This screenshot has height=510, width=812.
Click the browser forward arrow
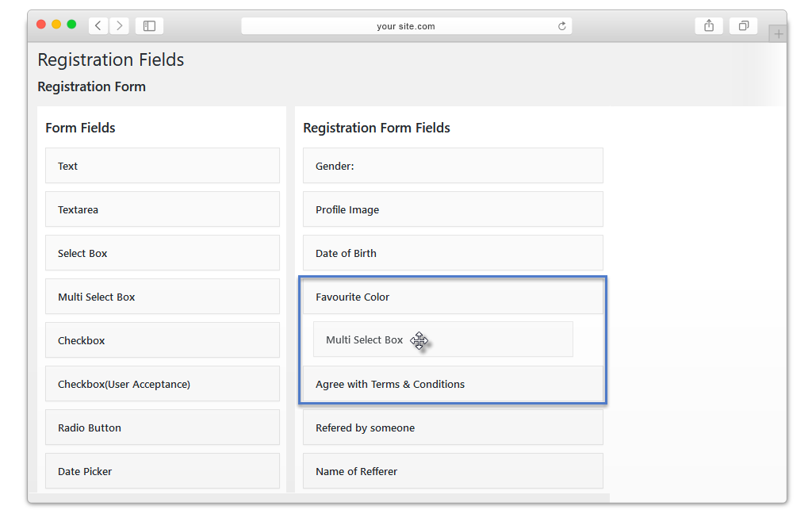[120, 25]
